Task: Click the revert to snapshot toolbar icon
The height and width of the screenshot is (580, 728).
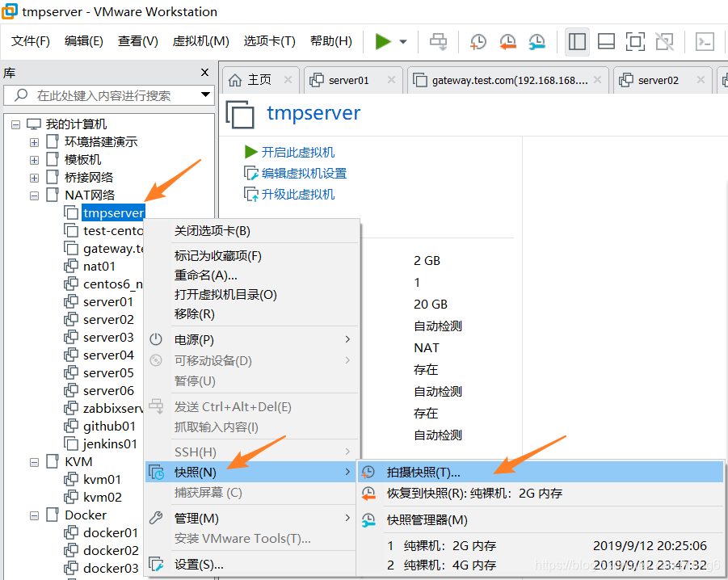Action: tap(507, 42)
